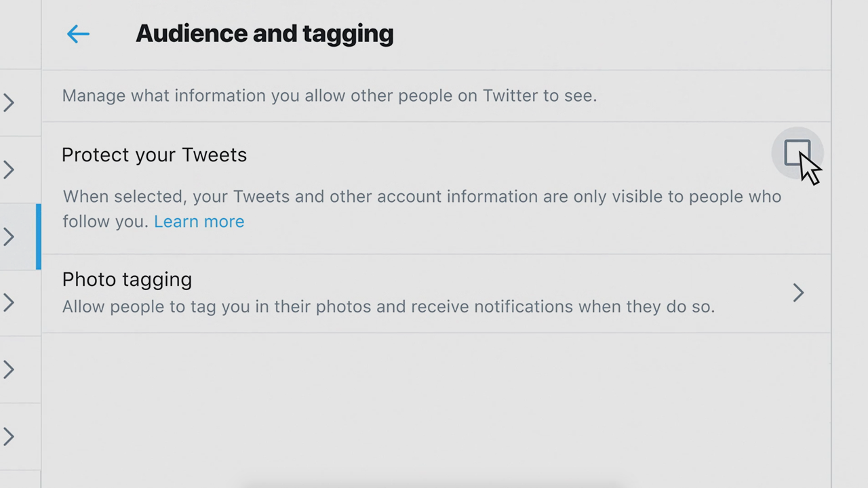Viewport: 868px width, 488px height.
Task: Click the fifth chevron in left sidebar
Action: (x=9, y=369)
